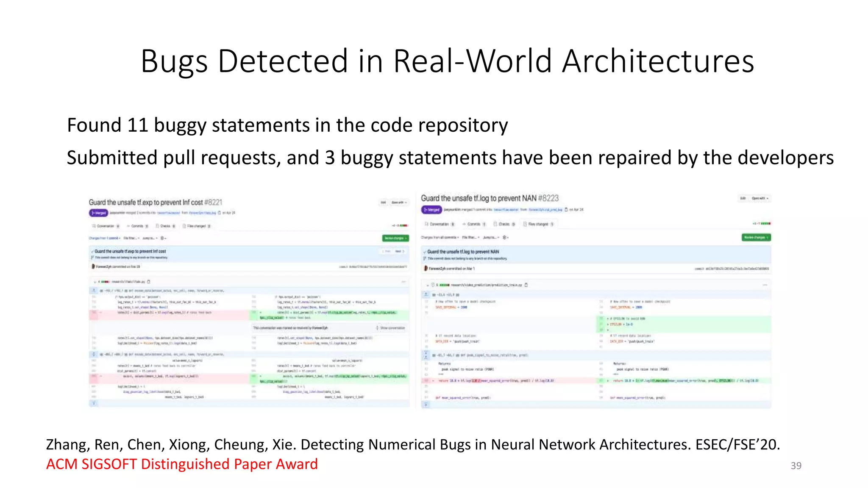Expand middle hunk arrows in PR #8221 diff
Image resolution: width=868 pixels, height=488 pixels.
pos(94,354)
